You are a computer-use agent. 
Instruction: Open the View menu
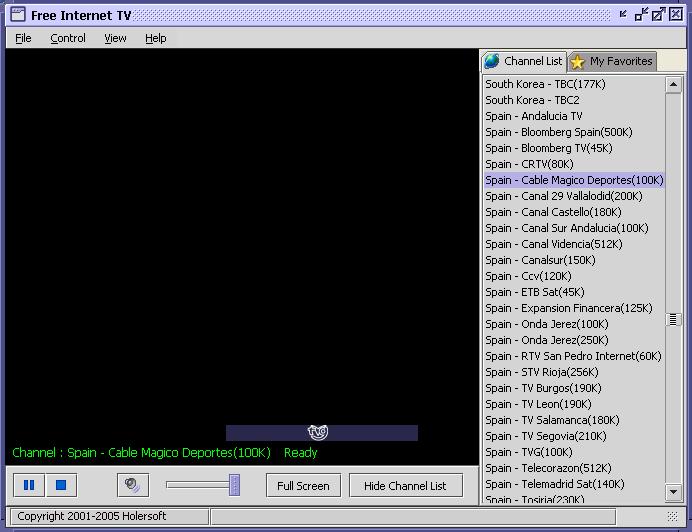coord(115,38)
